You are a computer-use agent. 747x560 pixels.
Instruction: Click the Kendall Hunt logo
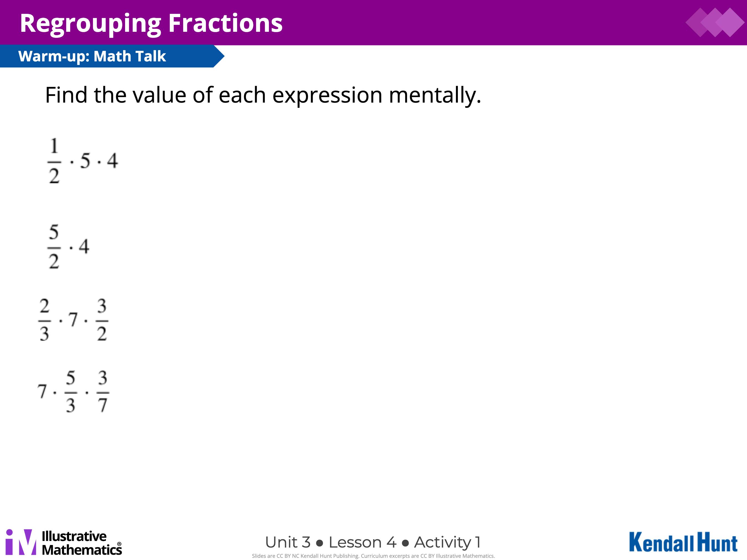(x=683, y=542)
